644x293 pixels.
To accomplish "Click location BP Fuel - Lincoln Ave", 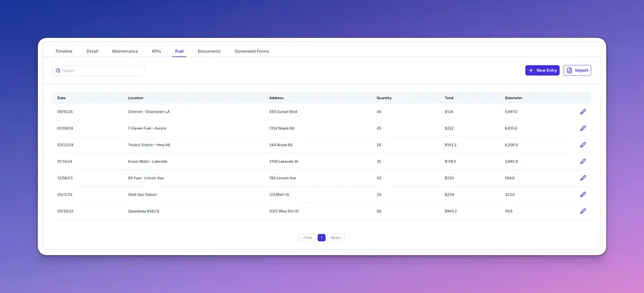I will click(x=146, y=178).
